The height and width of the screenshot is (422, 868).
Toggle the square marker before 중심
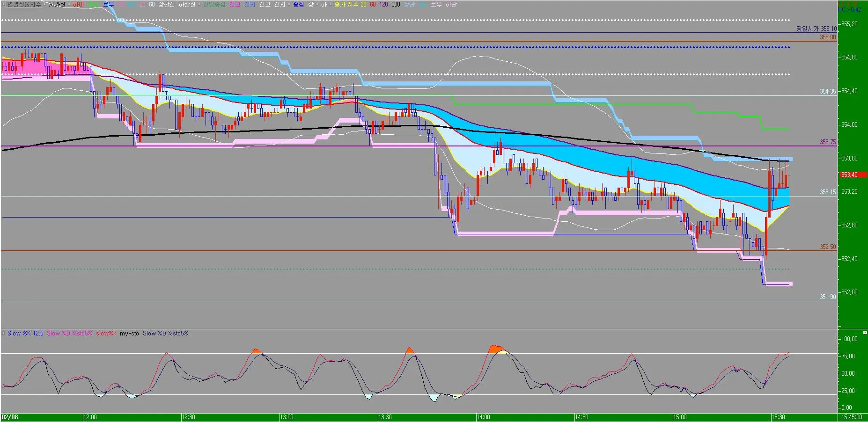289,4
